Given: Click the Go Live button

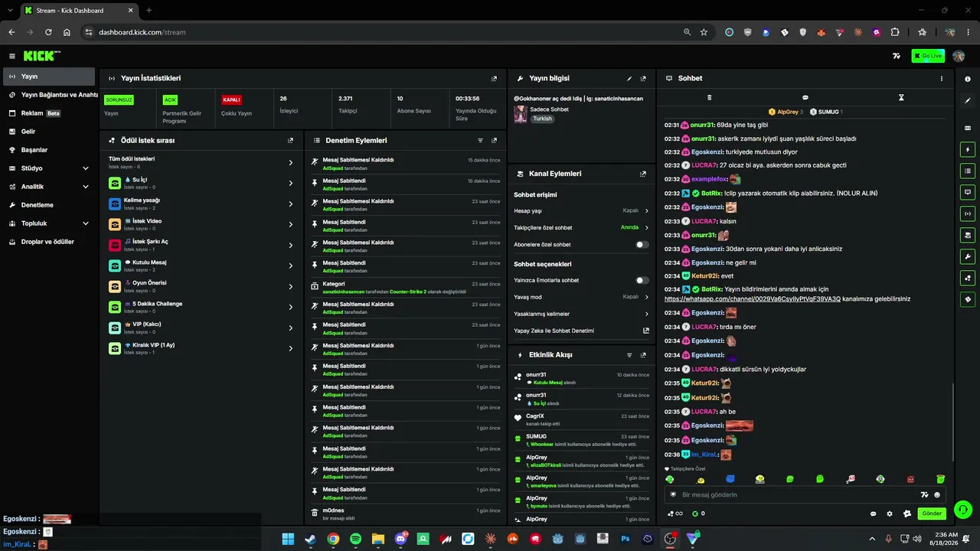Looking at the screenshot, I should (x=928, y=56).
